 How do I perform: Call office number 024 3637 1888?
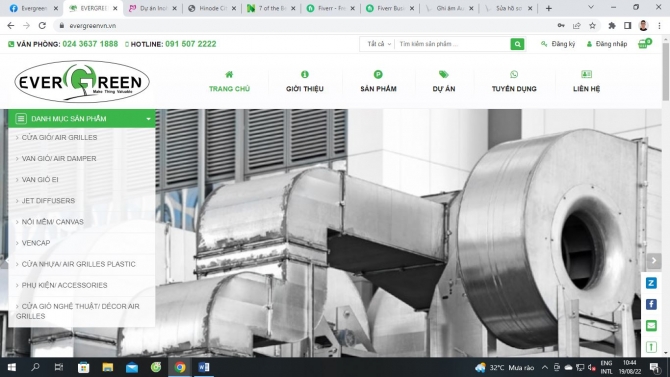tap(90, 44)
